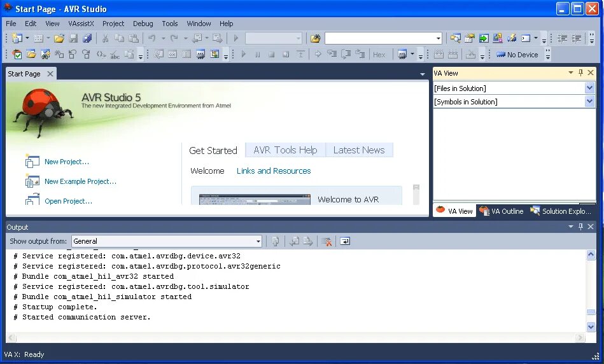Open the Undo history dropdown arrow
The image size is (604, 364).
point(163,38)
